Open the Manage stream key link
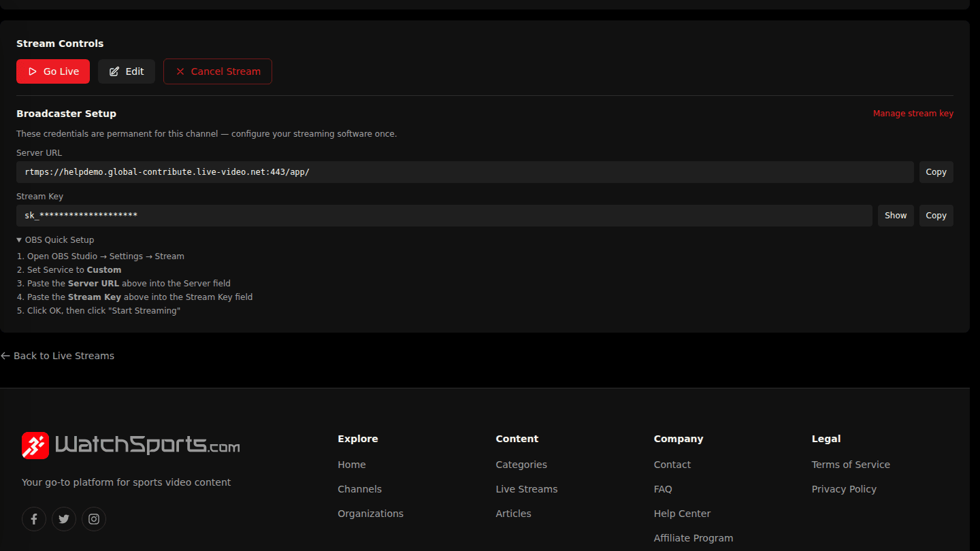The width and height of the screenshot is (980, 551). (913, 114)
